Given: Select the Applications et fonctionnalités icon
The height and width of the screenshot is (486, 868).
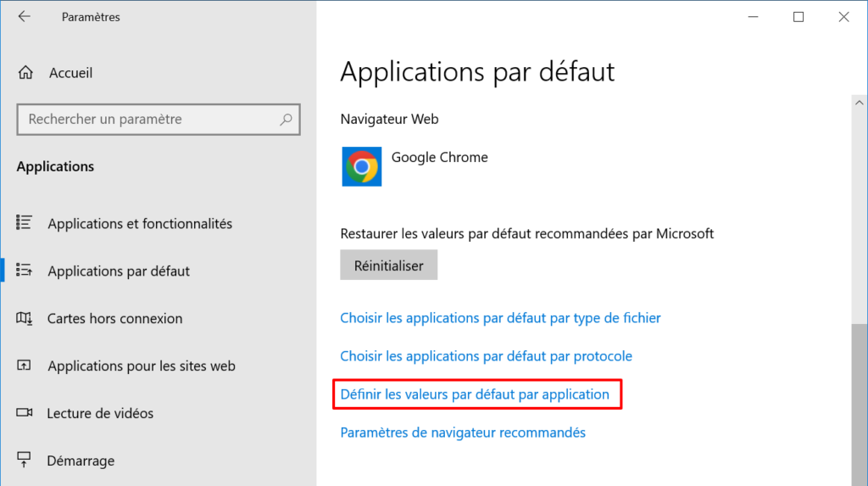Looking at the screenshot, I should tap(24, 223).
